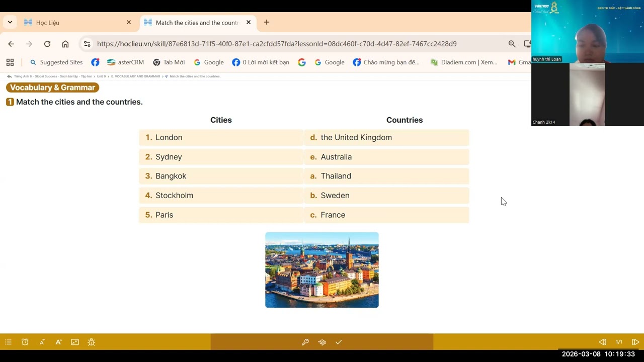Click the Cities column heading
644x362 pixels.
click(x=221, y=120)
